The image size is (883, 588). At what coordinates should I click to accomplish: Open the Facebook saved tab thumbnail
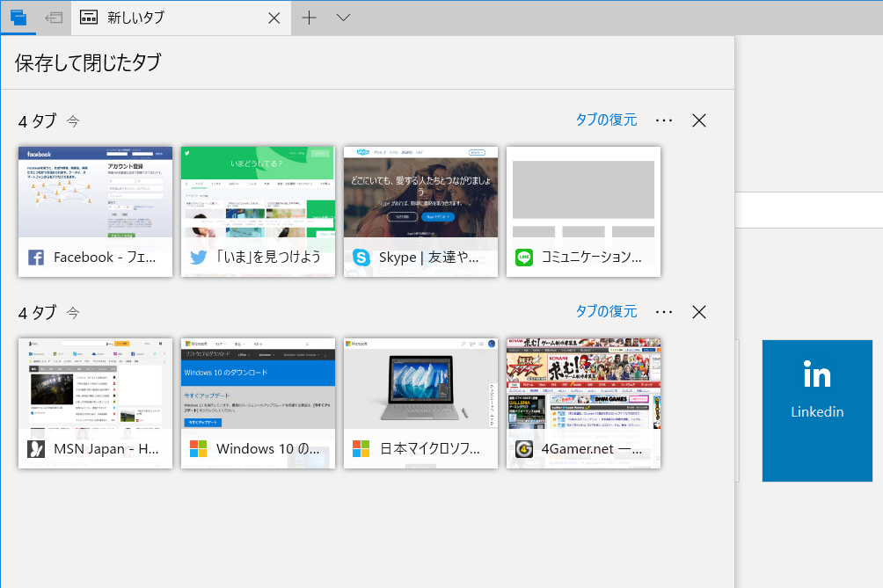point(95,192)
